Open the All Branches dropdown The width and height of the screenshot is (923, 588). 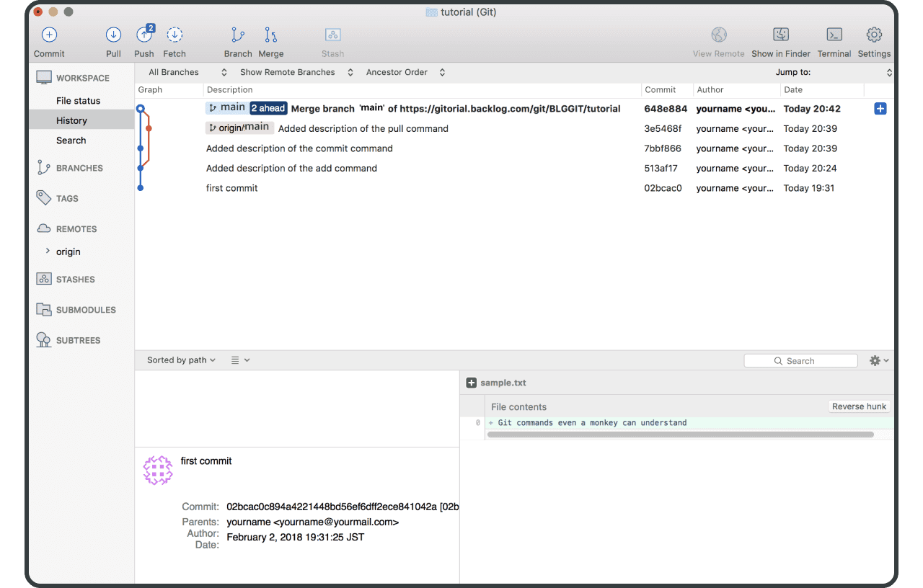[187, 72]
